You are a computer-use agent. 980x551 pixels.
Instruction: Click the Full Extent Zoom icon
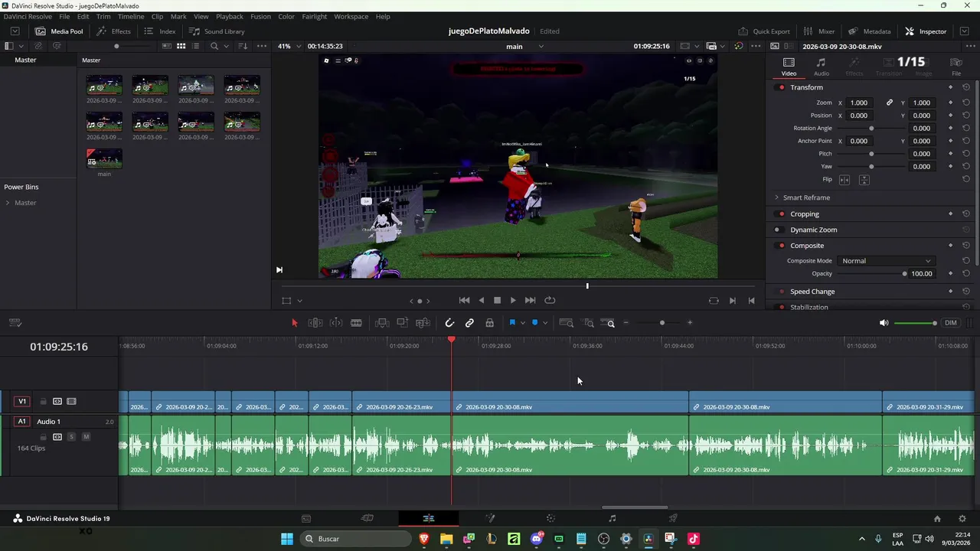tap(567, 323)
